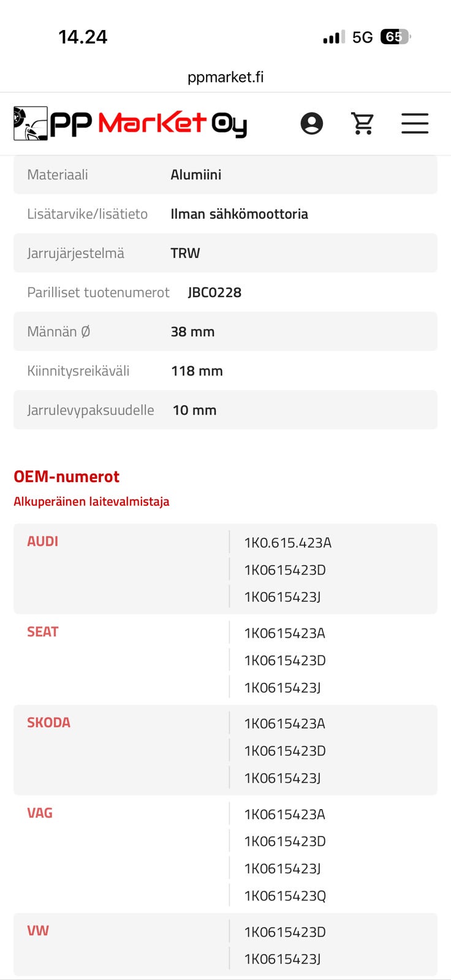Tap the 5G network indicator
This screenshot has width=451, height=980.
(x=363, y=37)
